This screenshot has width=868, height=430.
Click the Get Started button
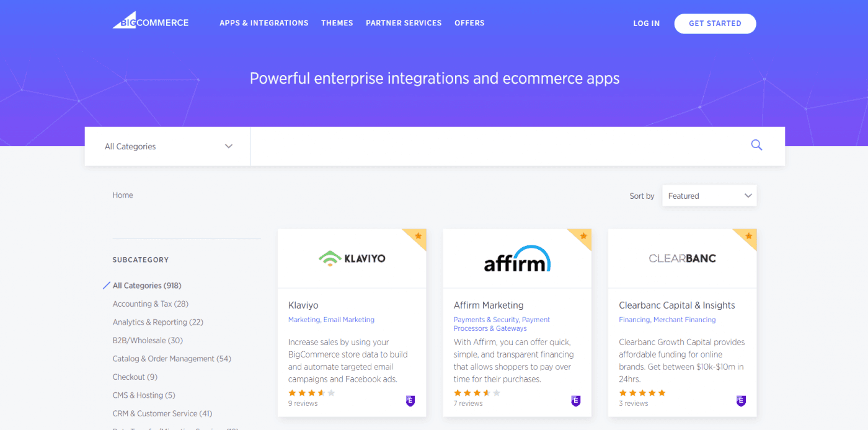point(715,24)
